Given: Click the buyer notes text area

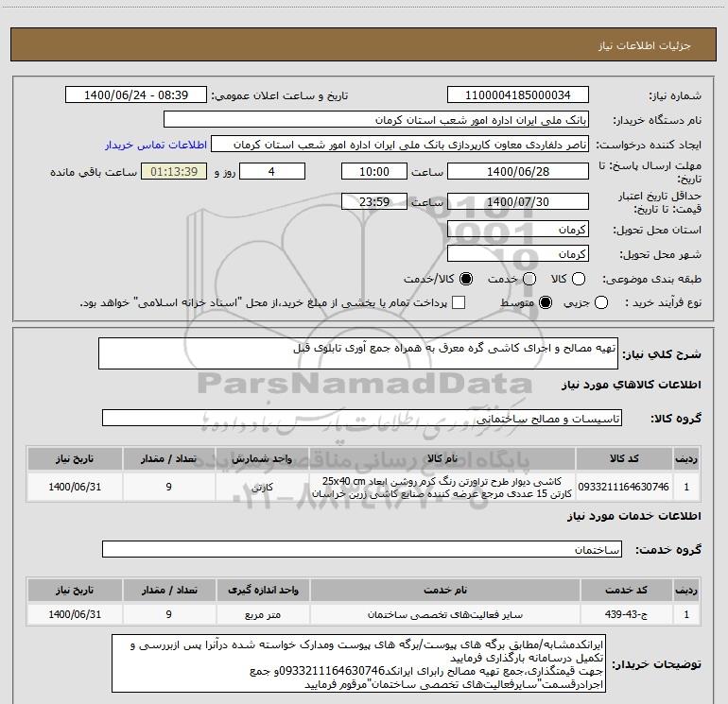Looking at the screenshot, I should [x=359, y=663].
